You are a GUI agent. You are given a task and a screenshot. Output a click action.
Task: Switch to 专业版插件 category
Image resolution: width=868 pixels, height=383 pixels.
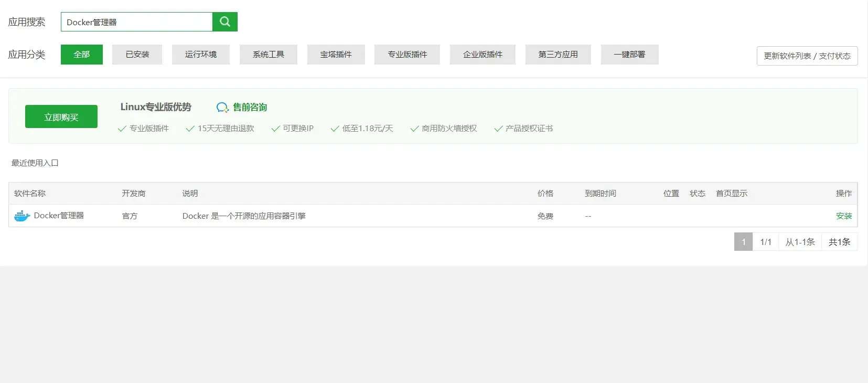tap(408, 55)
